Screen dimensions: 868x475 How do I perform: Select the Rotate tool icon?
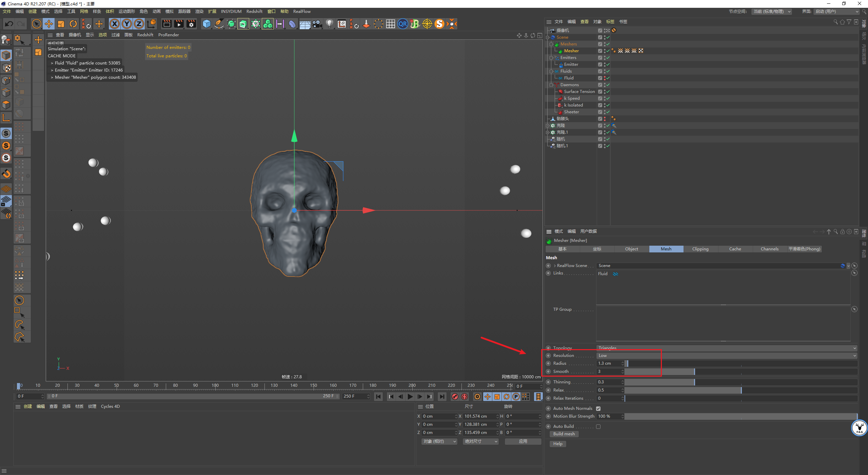coord(73,24)
